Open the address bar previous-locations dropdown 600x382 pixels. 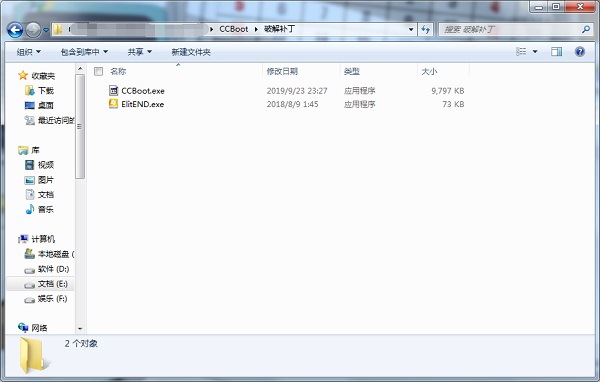(x=411, y=29)
